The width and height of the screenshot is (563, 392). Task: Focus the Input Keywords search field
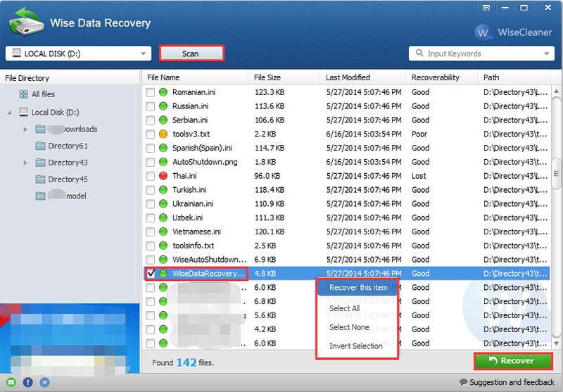click(x=481, y=53)
